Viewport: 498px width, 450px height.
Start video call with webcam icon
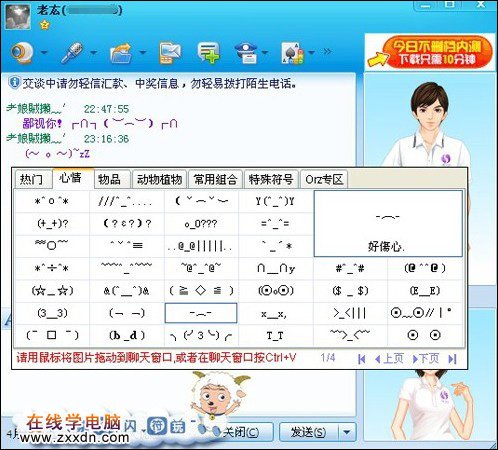point(22,52)
